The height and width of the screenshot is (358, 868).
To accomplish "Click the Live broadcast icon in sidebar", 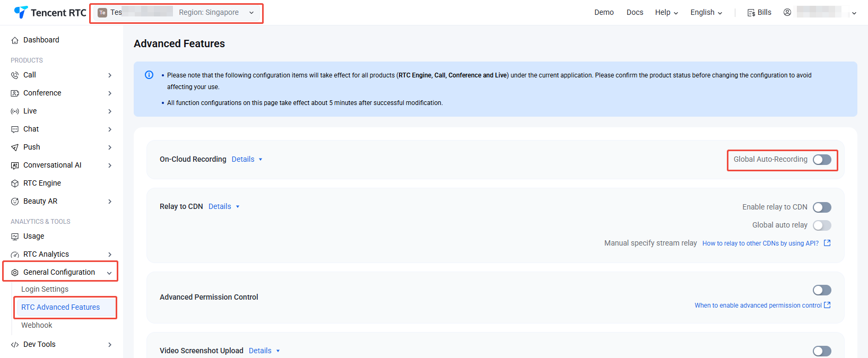I will 15,111.
